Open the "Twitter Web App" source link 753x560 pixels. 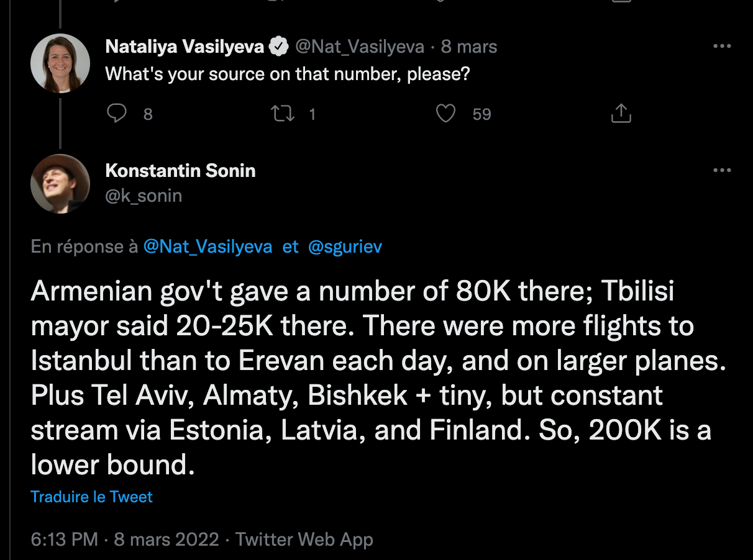tap(304, 540)
